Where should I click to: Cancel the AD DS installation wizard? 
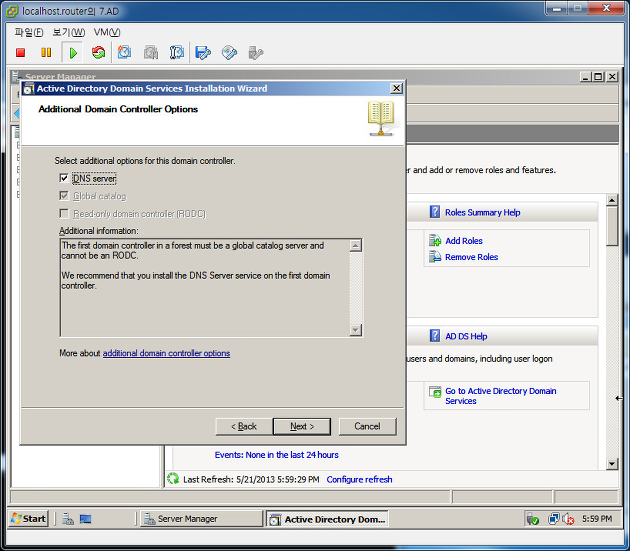pyautogui.click(x=367, y=426)
